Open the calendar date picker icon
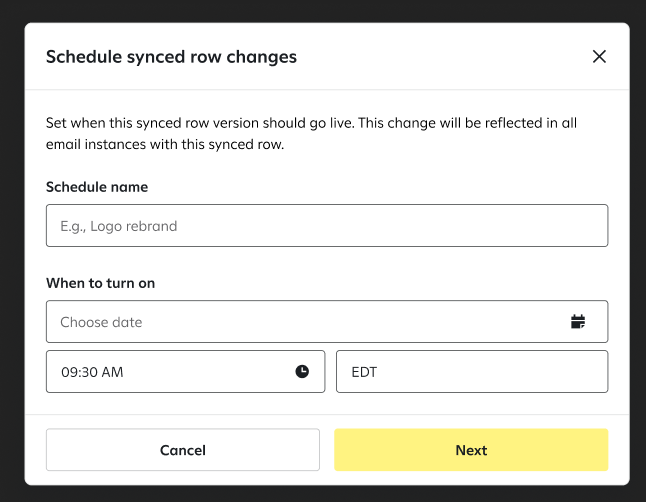The height and width of the screenshot is (502, 646). tap(578, 321)
